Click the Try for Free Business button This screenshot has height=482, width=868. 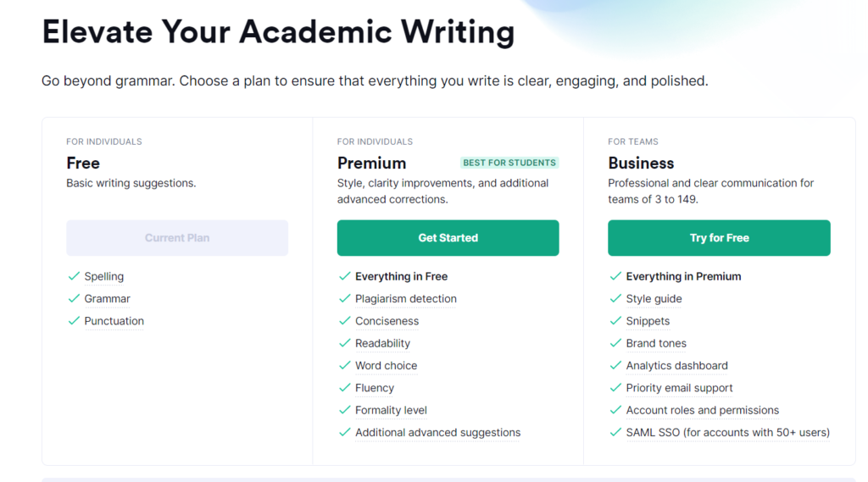pyautogui.click(x=719, y=238)
